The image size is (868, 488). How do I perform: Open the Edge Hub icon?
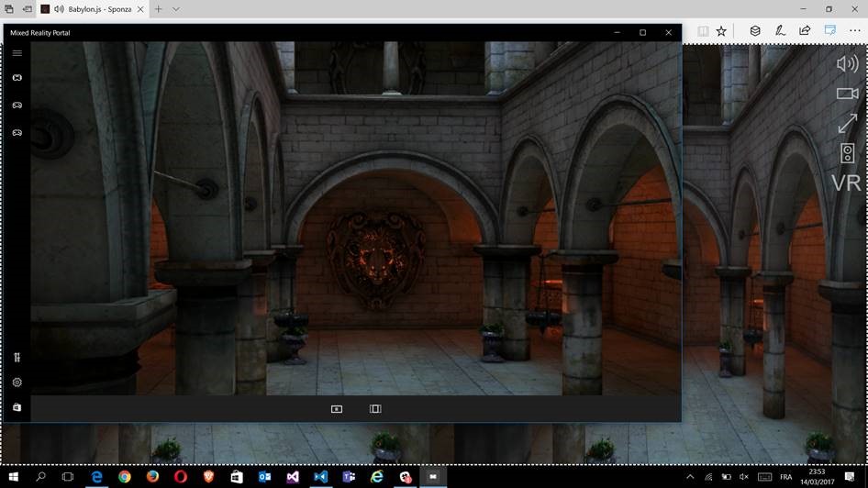pyautogui.click(x=755, y=31)
